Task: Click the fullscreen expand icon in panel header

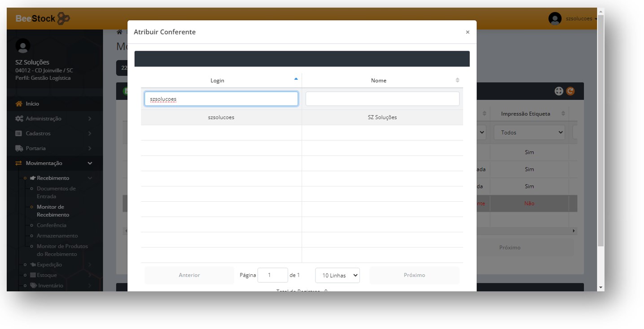Action: 559,91
